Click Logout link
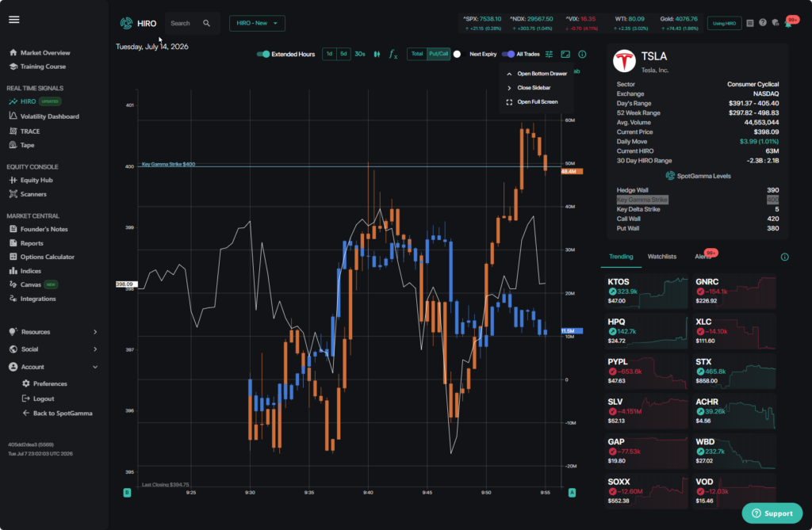Image resolution: width=812 pixels, height=530 pixels. (x=38, y=399)
